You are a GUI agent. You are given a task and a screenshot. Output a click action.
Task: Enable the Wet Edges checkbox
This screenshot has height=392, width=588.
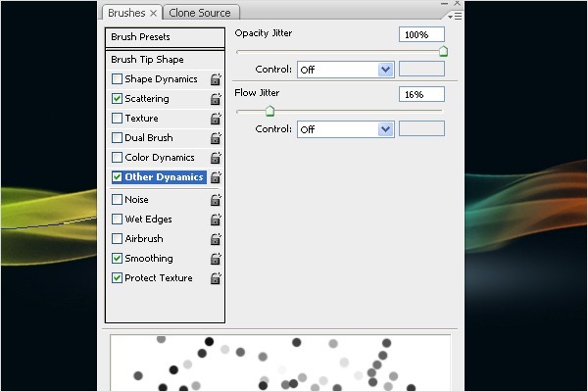coord(117,220)
